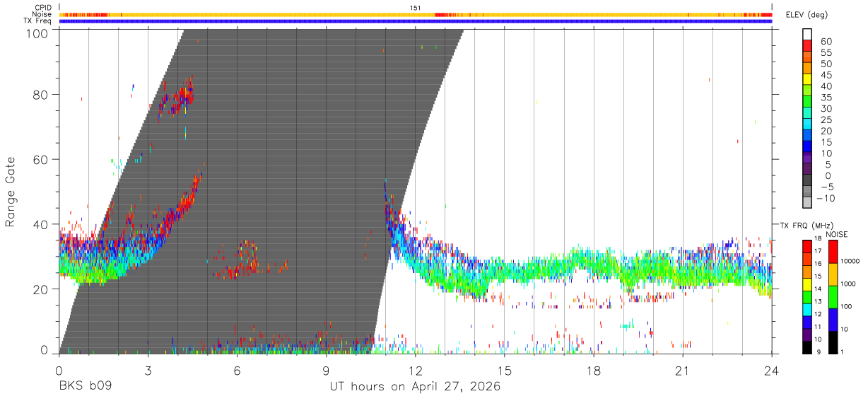This screenshot has height=401, width=868.
Task: Select the 55 degree elevation label
Action: (826, 53)
